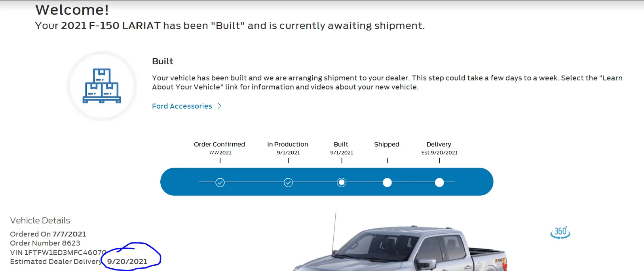Open the Ford Accessories link
The width and height of the screenshot is (644, 271).
click(x=182, y=106)
